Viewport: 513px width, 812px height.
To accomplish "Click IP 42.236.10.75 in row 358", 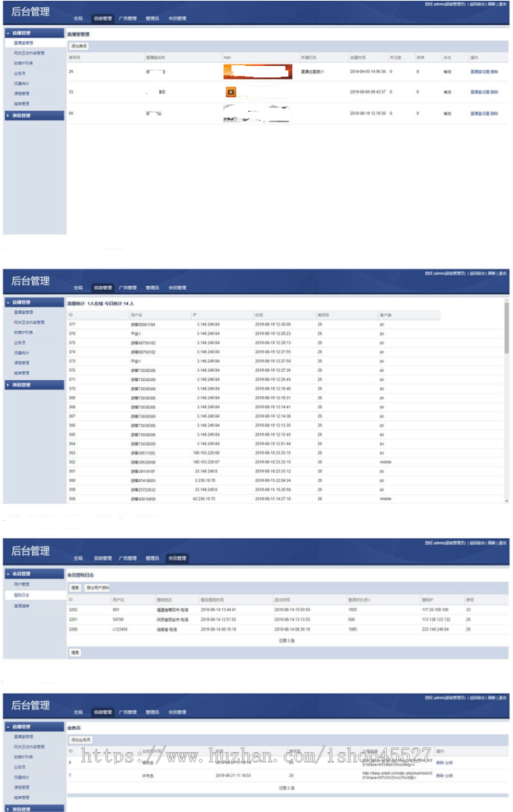I will coord(205,499).
